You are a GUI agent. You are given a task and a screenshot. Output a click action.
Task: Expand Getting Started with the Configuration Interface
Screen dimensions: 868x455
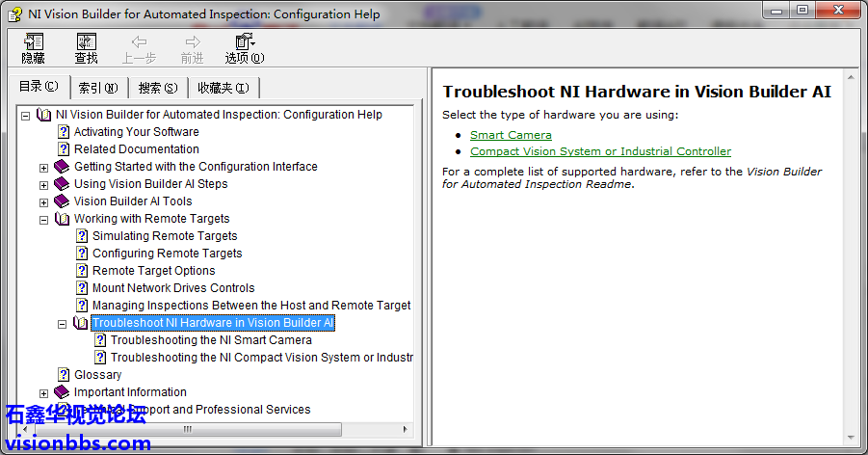click(43, 168)
